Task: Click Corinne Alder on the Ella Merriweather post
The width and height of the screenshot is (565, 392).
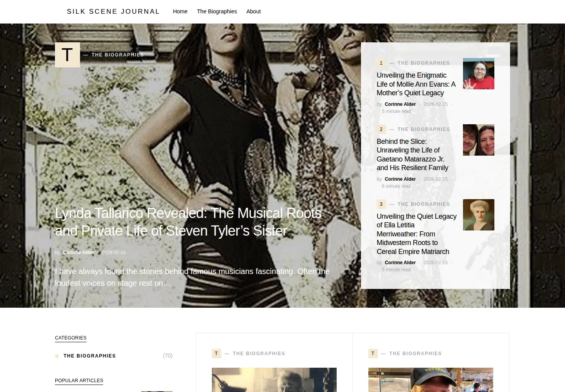Action: click(400, 263)
